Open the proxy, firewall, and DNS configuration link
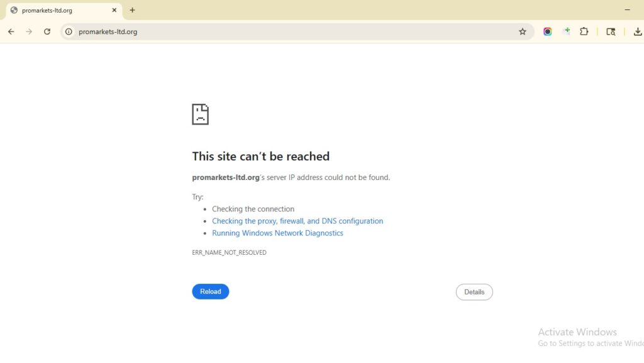This screenshot has width=644, height=363. 297,221
